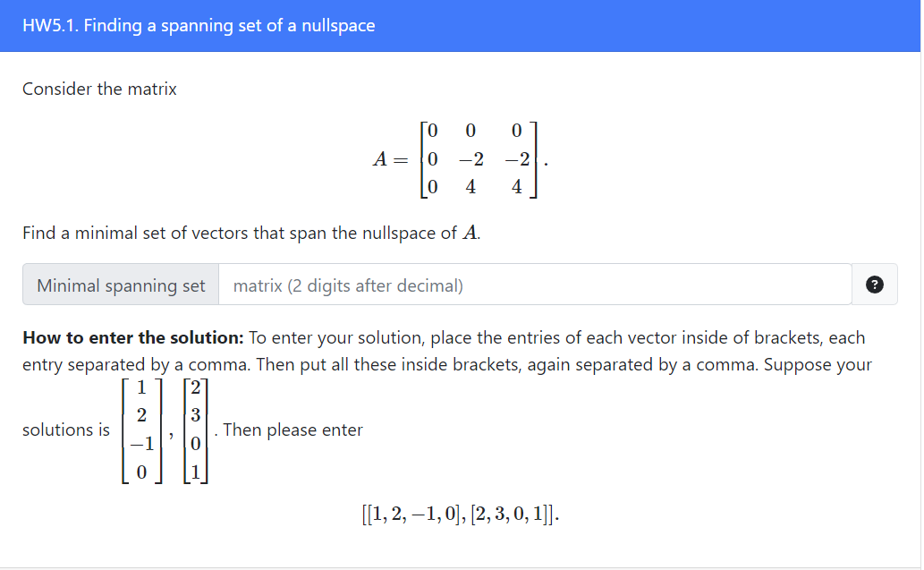The height and width of the screenshot is (570, 924).
Task: Select the final formatted answer expression
Action: coord(460,513)
